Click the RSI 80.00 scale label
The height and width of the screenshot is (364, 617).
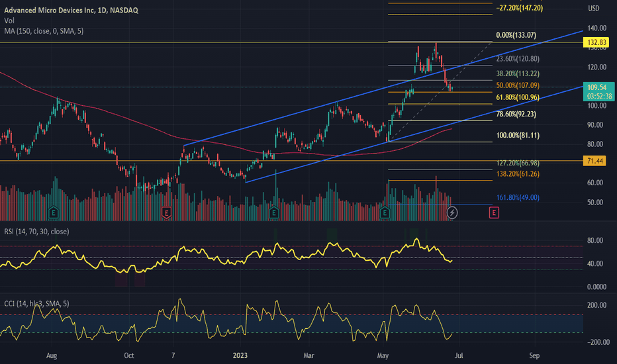click(595, 240)
